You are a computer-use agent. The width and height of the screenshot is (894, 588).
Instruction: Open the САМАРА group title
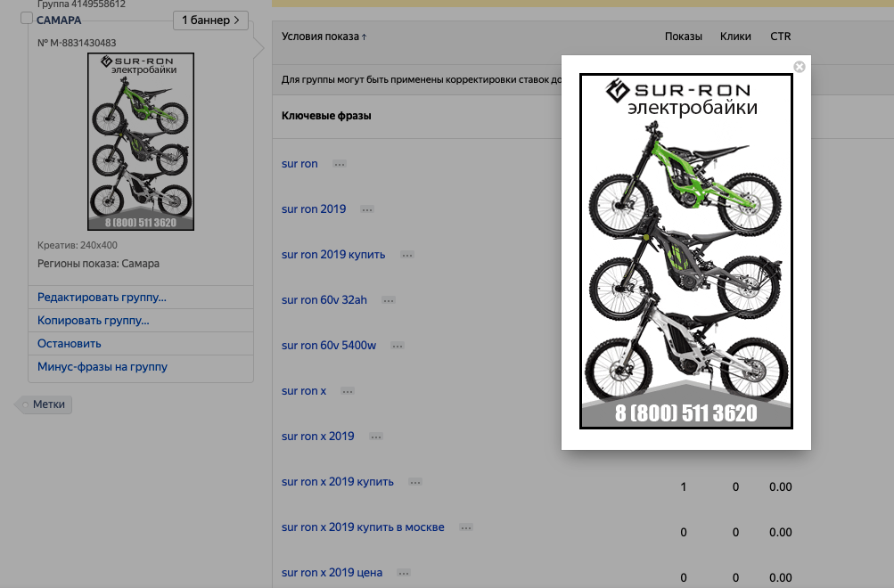[59, 20]
